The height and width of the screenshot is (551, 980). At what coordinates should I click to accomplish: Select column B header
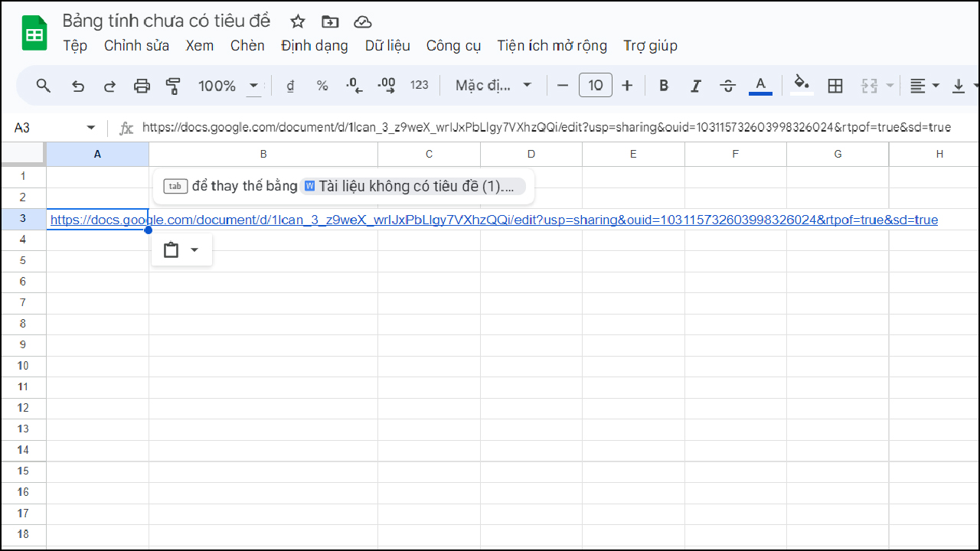[x=263, y=154]
